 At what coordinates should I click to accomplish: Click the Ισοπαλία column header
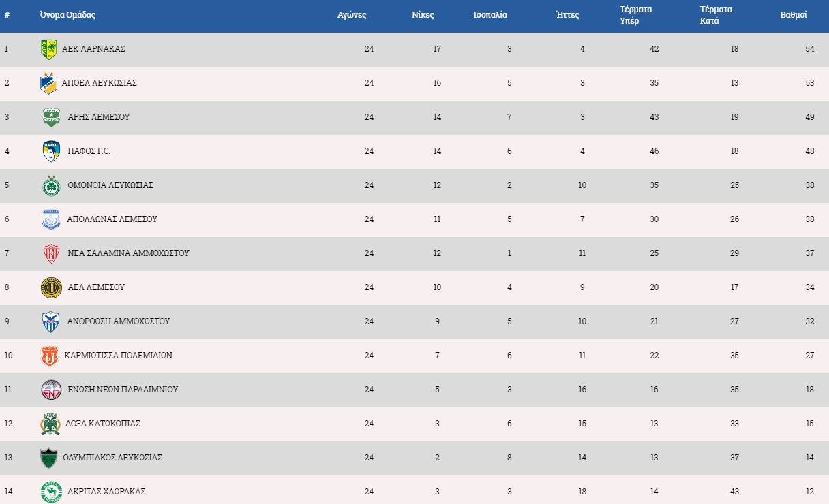point(490,15)
